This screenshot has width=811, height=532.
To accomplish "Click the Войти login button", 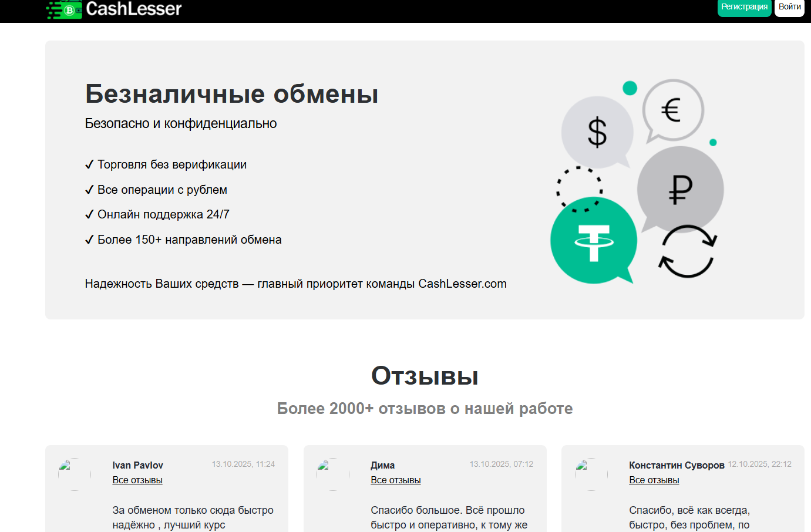I will click(789, 8).
